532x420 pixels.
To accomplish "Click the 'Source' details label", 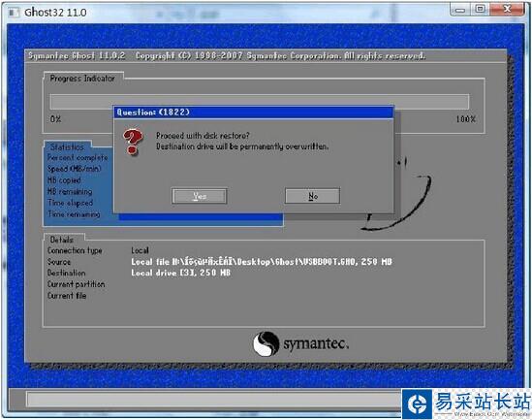I will point(59,262).
